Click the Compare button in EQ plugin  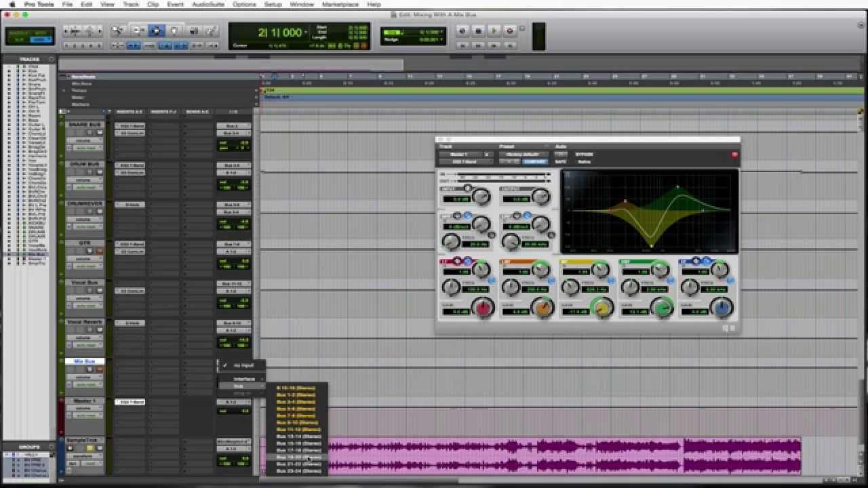tap(536, 161)
